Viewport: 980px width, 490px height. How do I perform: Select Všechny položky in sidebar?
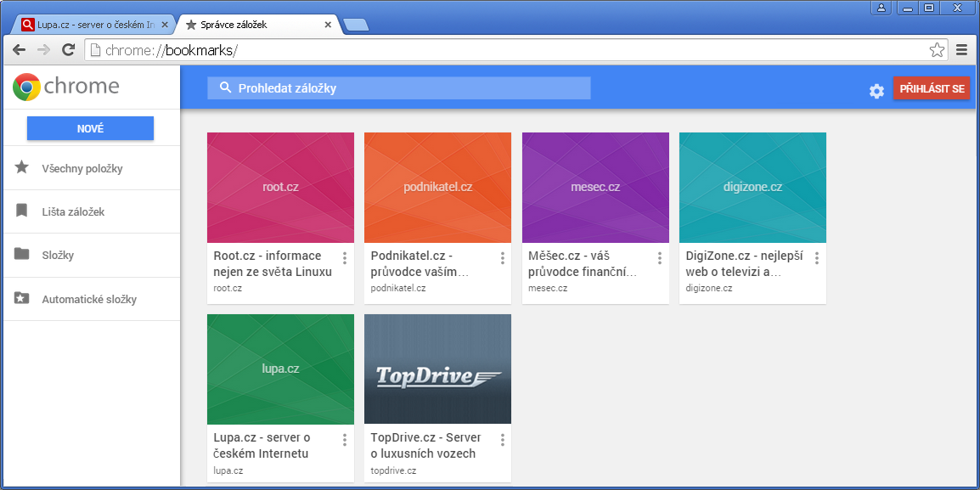(82, 168)
